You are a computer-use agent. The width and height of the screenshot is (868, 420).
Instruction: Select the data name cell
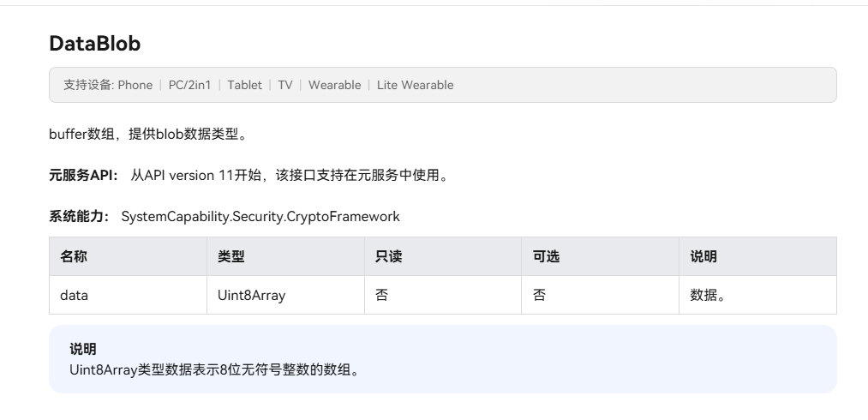pos(128,295)
